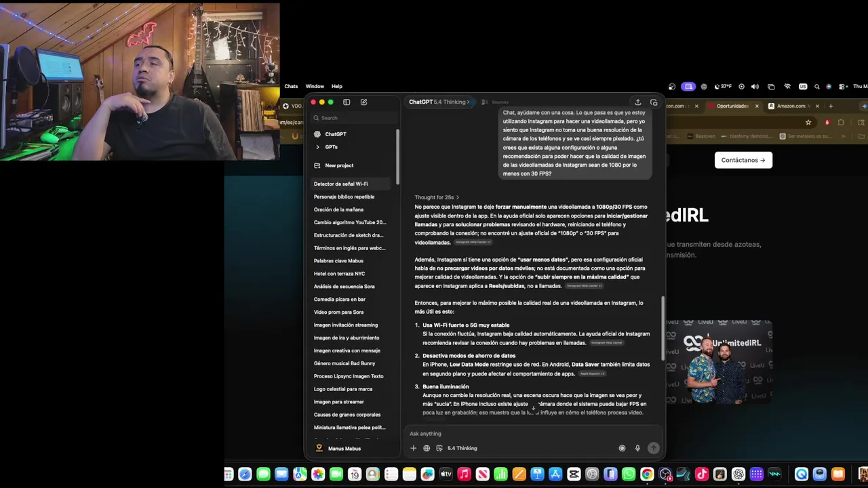This screenshot has height=488, width=868.
Task: Click the sidebar chat list scrollbar
Action: [x=397, y=157]
